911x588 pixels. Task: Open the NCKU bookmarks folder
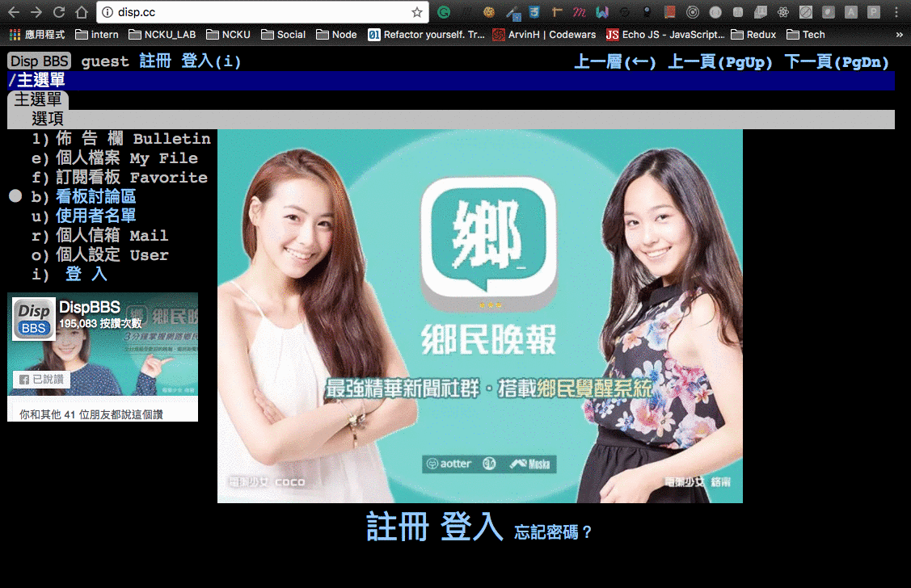click(x=228, y=35)
